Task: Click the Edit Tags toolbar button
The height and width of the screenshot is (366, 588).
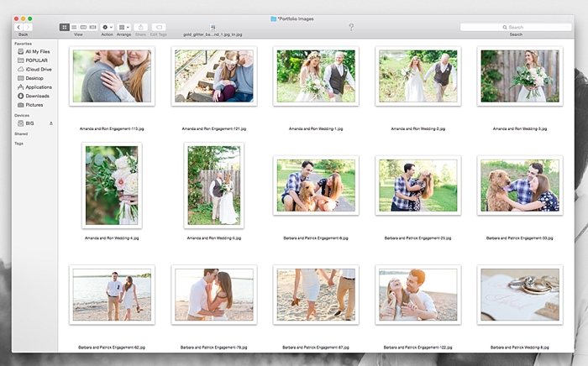Action: [x=159, y=28]
